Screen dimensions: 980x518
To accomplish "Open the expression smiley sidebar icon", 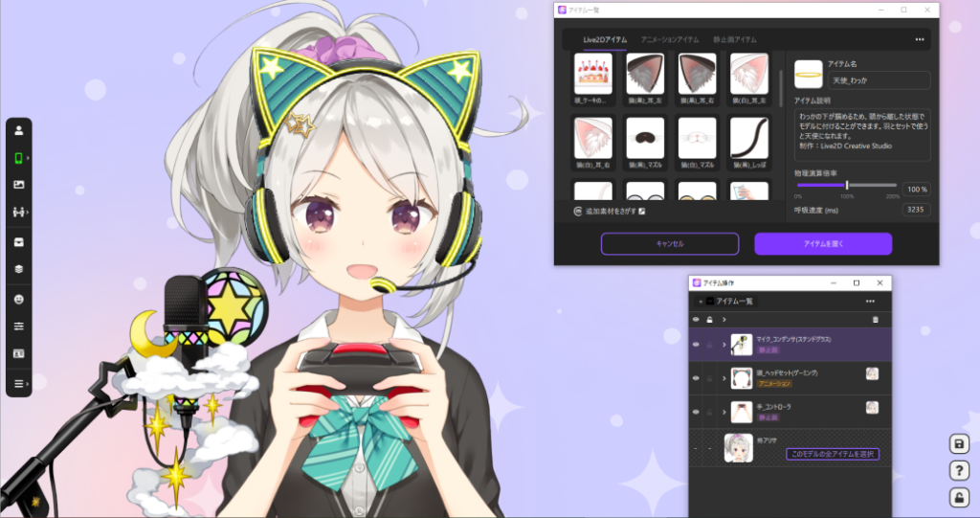I will (19, 299).
